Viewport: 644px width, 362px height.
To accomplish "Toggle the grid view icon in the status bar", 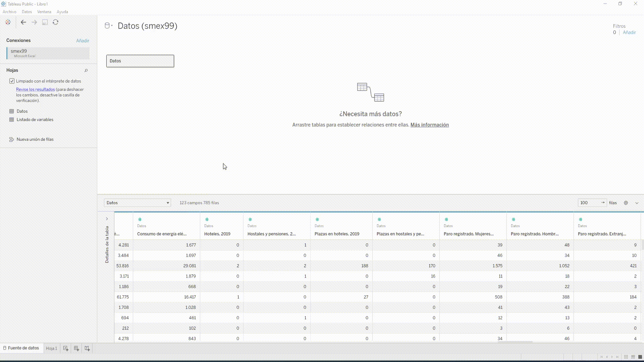I will [x=626, y=357].
